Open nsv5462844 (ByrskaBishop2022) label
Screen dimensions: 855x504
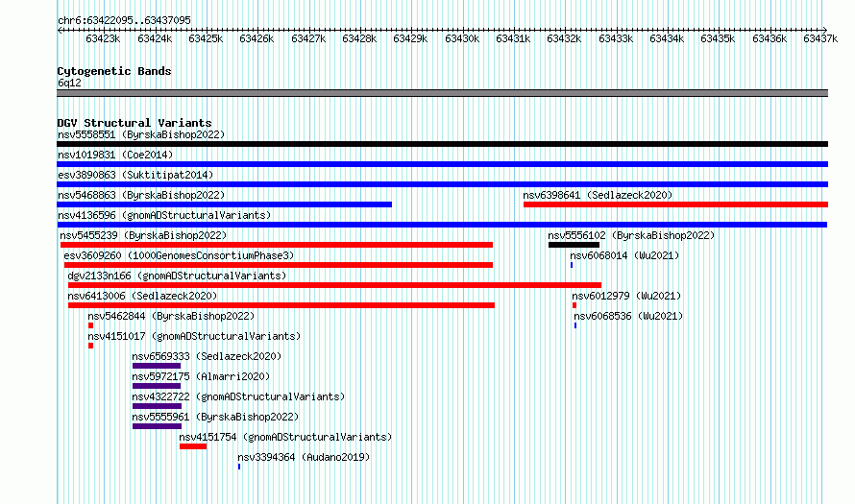pyautogui.click(x=171, y=316)
